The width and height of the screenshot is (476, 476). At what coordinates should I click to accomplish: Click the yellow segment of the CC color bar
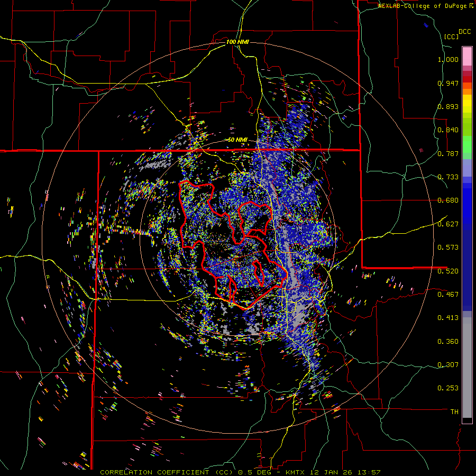pos(467,104)
